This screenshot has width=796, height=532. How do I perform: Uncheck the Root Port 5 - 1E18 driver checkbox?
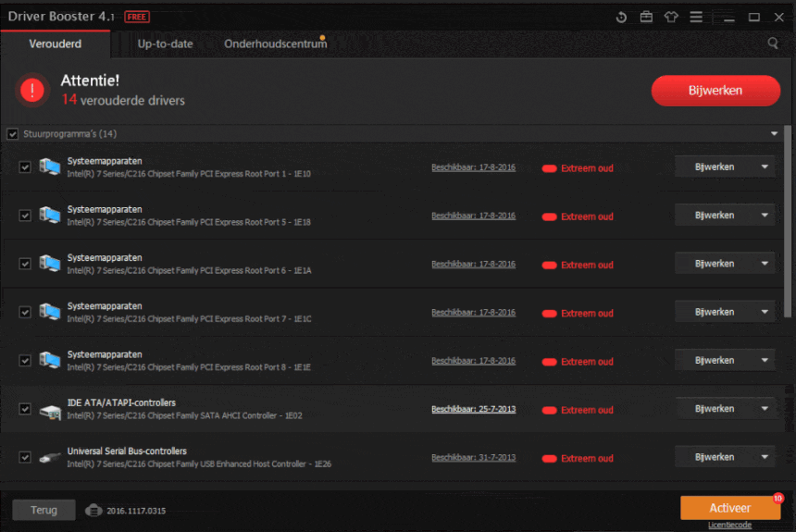(x=24, y=216)
